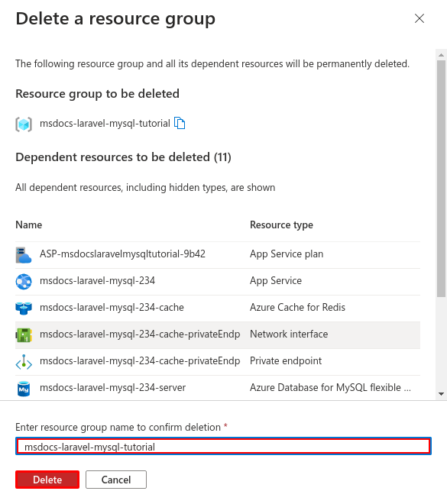Click the scrollbar down arrow

click(441, 394)
